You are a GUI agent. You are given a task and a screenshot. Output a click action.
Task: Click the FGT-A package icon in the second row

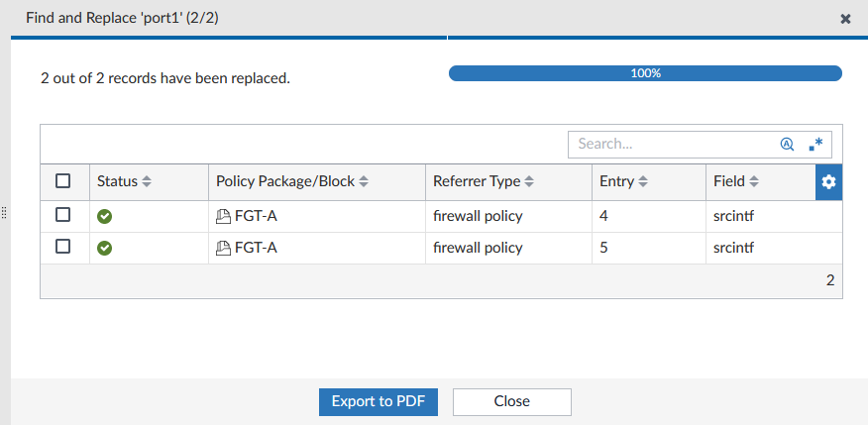click(x=223, y=249)
